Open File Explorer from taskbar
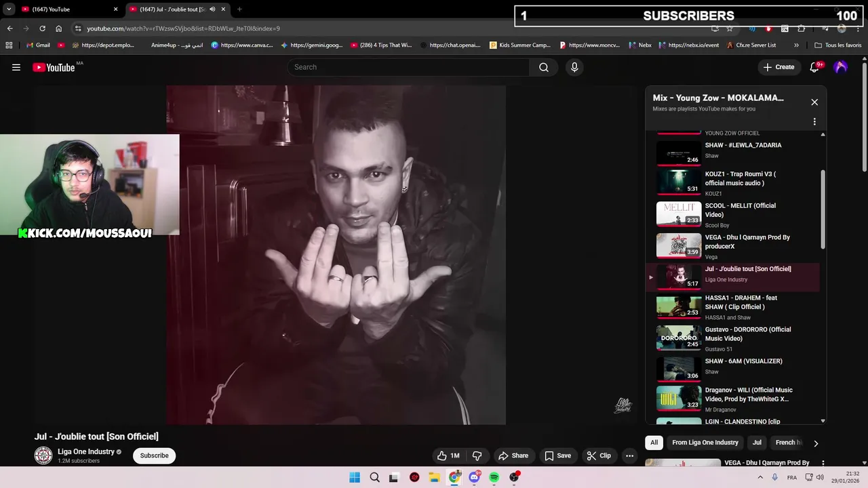Viewport: 868px width, 488px height. [x=434, y=477]
